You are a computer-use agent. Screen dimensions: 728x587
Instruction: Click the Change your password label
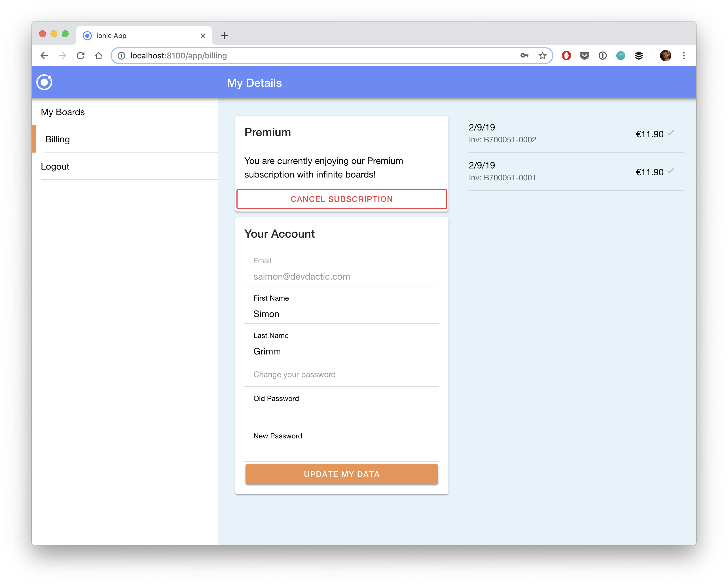click(x=294, y=375)
